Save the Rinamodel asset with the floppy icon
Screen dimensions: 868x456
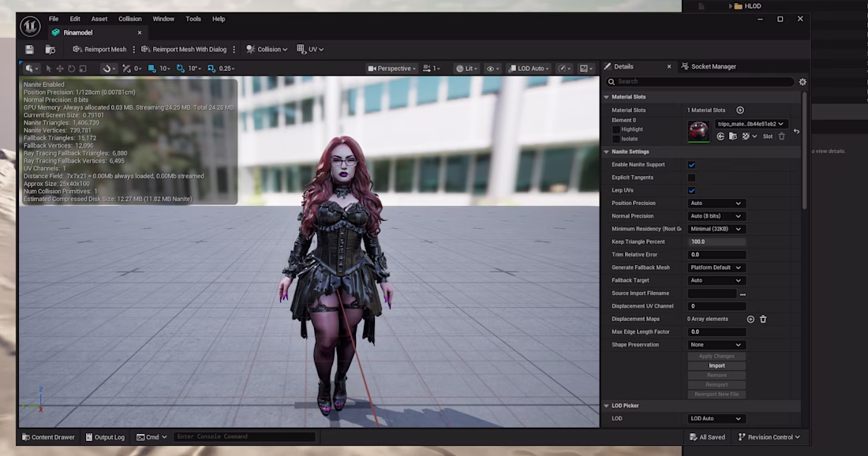[x=29, y=49]
